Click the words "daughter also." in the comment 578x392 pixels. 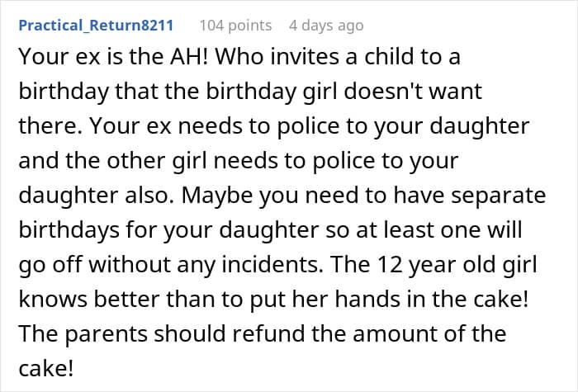tap(97, 195)
